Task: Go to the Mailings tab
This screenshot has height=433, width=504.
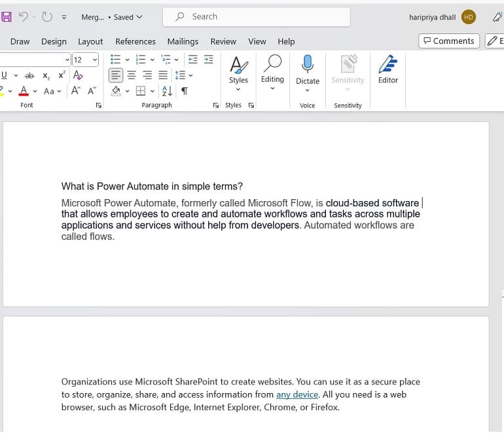Action: 183,41
